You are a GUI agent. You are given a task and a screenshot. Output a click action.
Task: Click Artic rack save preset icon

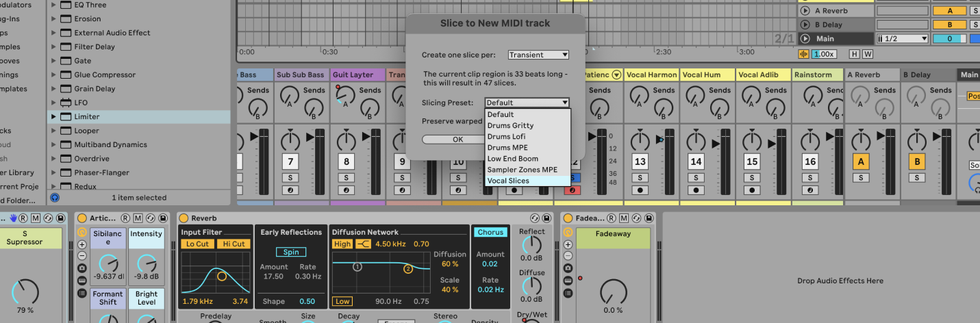click(x=162, y=218)
